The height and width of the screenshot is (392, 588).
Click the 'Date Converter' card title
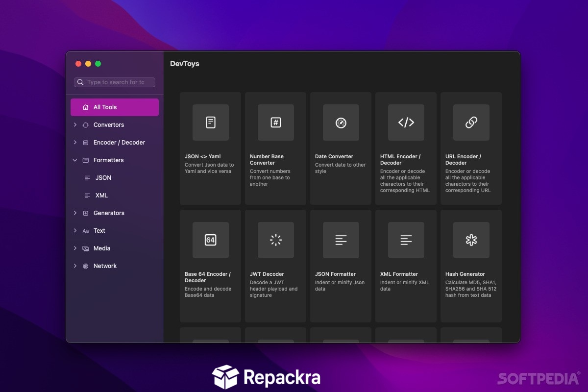click(x=334, y=157)
